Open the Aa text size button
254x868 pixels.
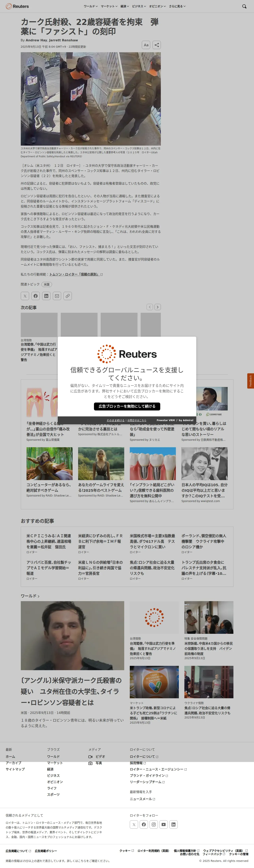tap(146, 45)
